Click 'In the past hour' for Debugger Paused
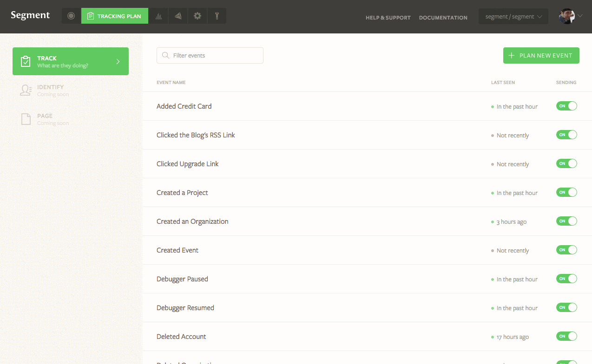 click(517, 279)
